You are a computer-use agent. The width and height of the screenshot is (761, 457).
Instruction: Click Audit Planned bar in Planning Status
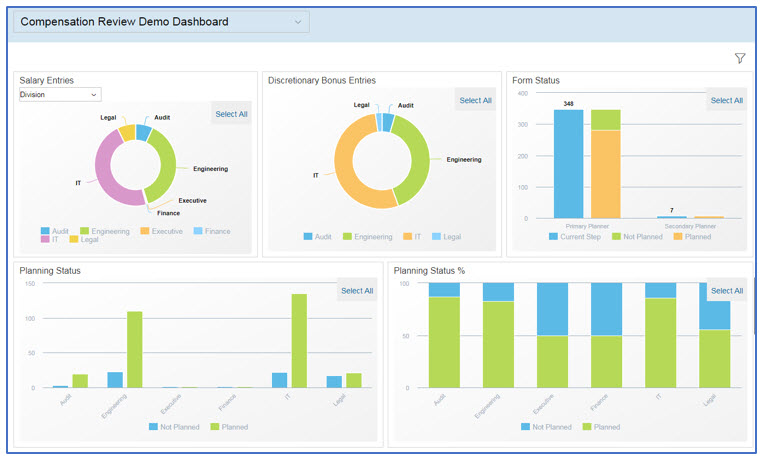[80, 381]
